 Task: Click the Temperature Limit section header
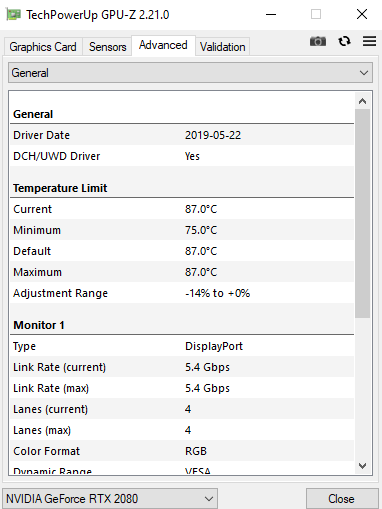point(60,188)
